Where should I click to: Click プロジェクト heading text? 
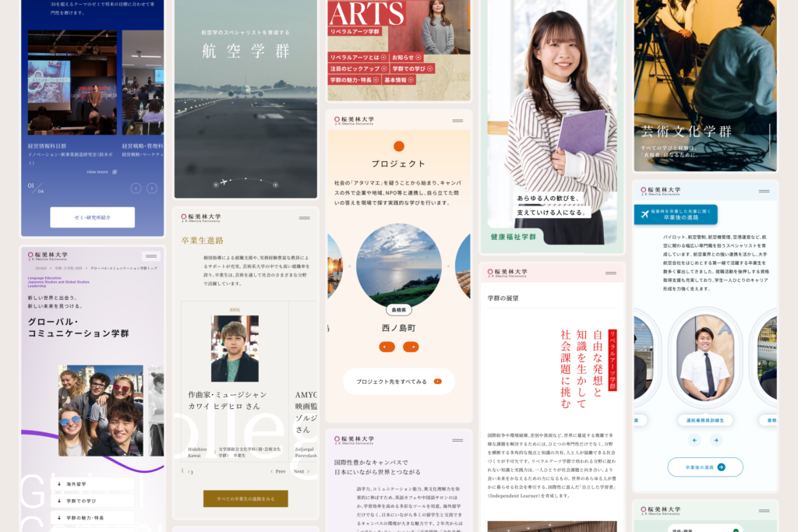click(398, 164)
